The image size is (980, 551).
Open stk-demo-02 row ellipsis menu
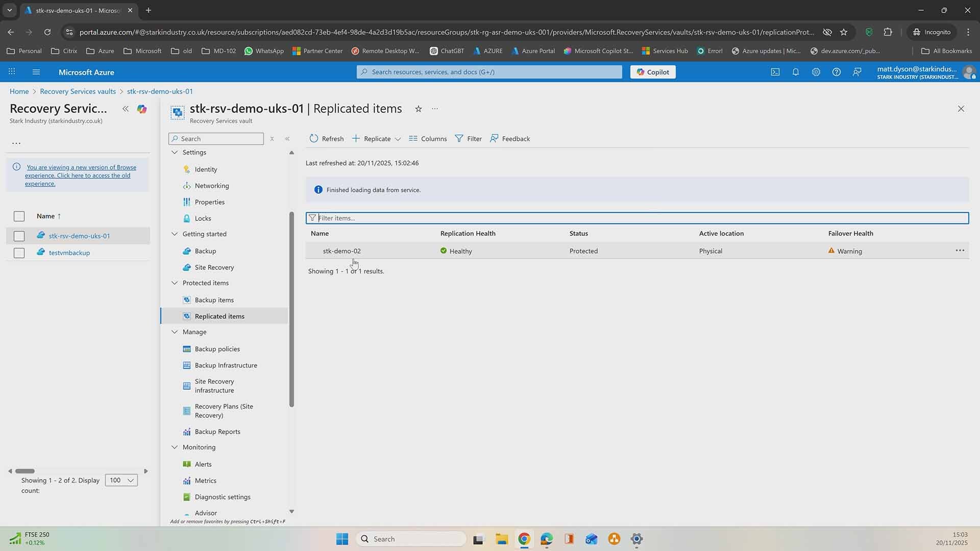(960, 251)
